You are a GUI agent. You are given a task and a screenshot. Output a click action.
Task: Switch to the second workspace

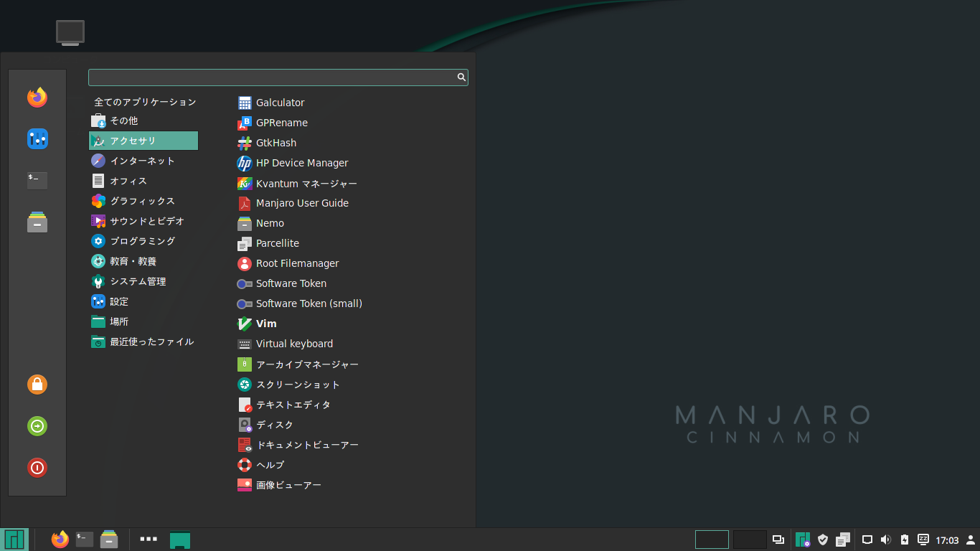point(750,540)
